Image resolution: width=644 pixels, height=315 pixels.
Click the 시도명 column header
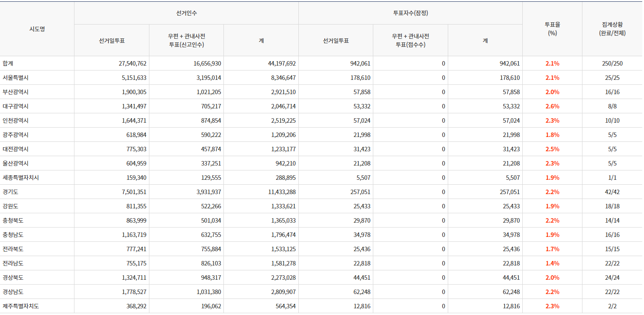[37, 29]
